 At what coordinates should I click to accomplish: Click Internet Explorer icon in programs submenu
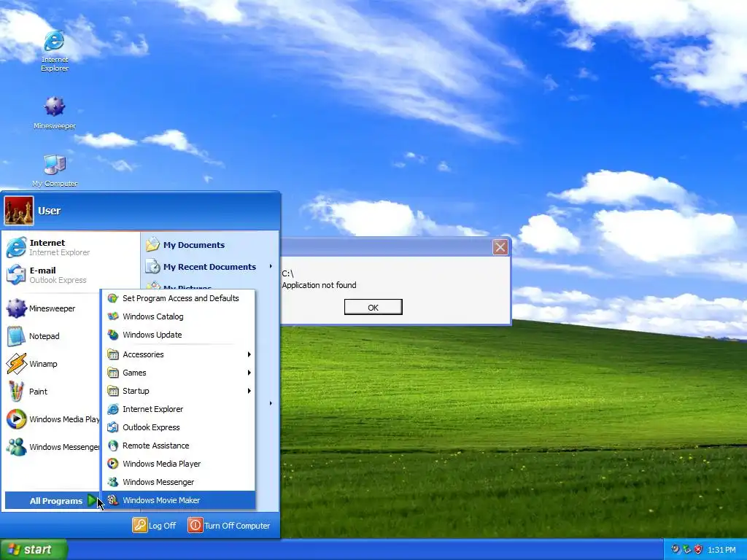click(113, 409)
